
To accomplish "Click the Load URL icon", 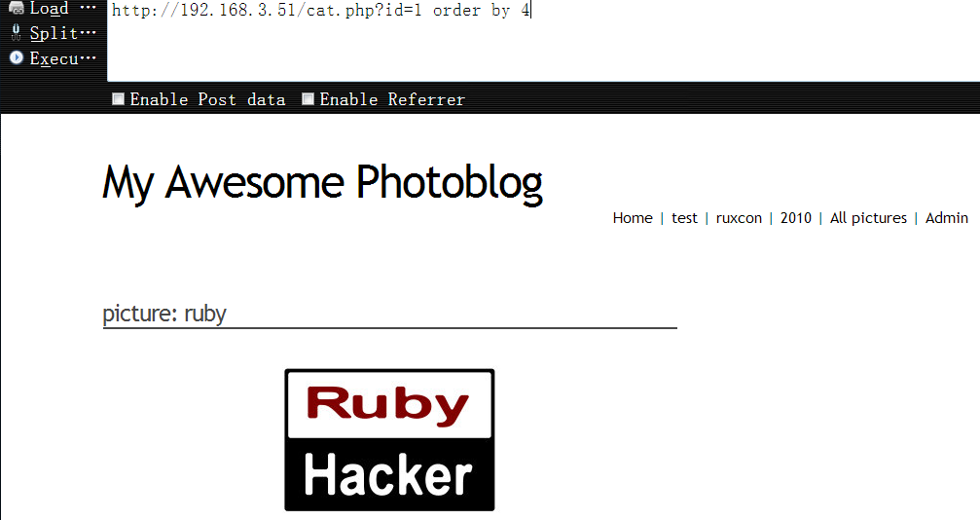I will click(x=17, y=8).
